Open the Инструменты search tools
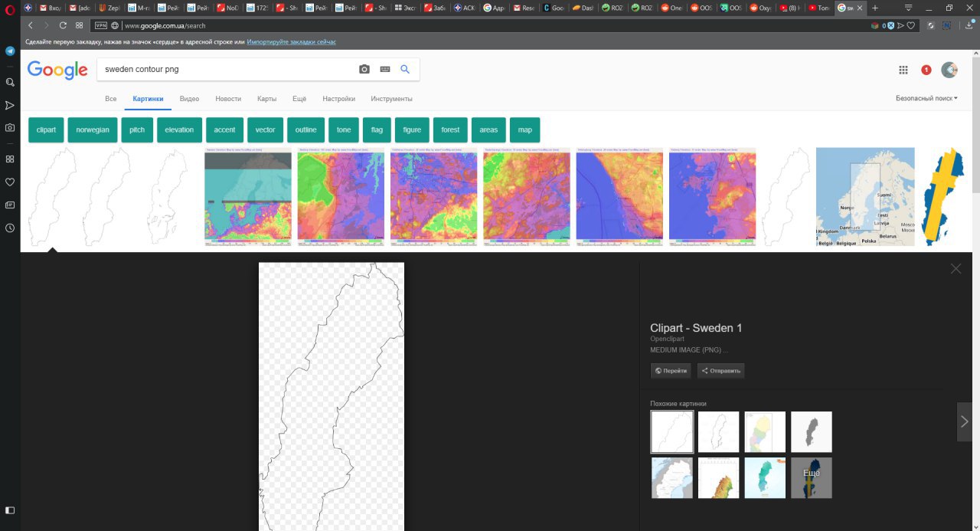The width and height of the screenshot is (980, 531). 391,99
